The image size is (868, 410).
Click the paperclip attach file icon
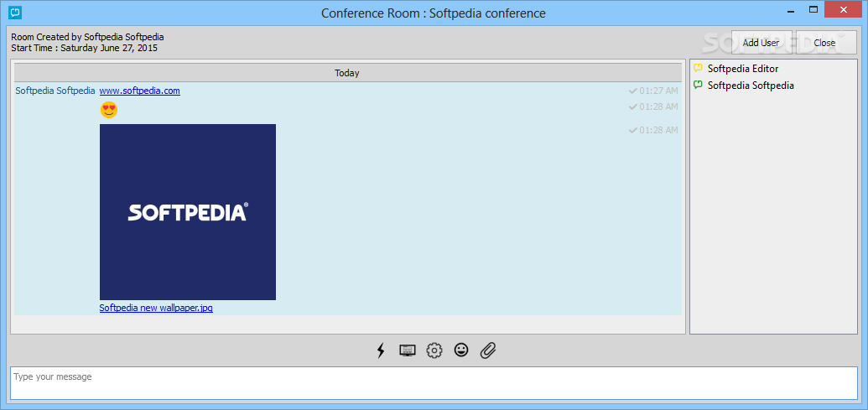click(x=488, y=350)
